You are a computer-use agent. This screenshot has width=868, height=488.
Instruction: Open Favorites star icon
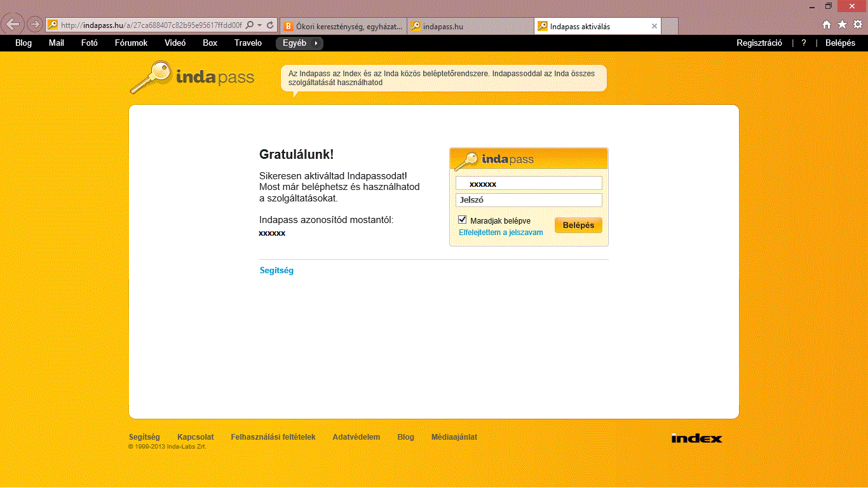click(842, 25)
